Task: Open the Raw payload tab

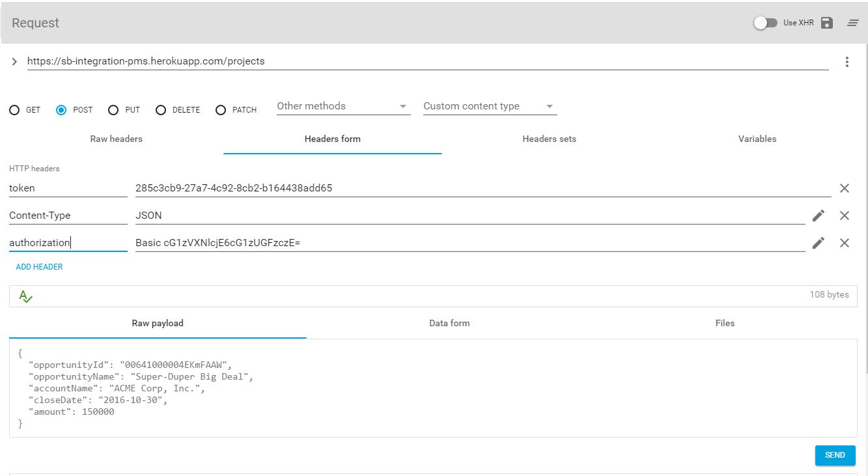Action: coord(158,323)
